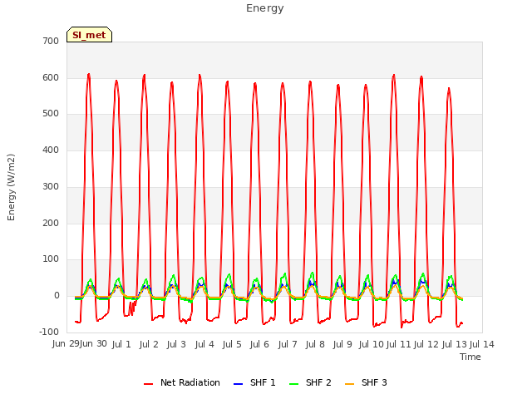This screenshot has width=532, height=399.
Task: Click the blue SHF 1 legend swatch
Action: click(x=239, y=384)
